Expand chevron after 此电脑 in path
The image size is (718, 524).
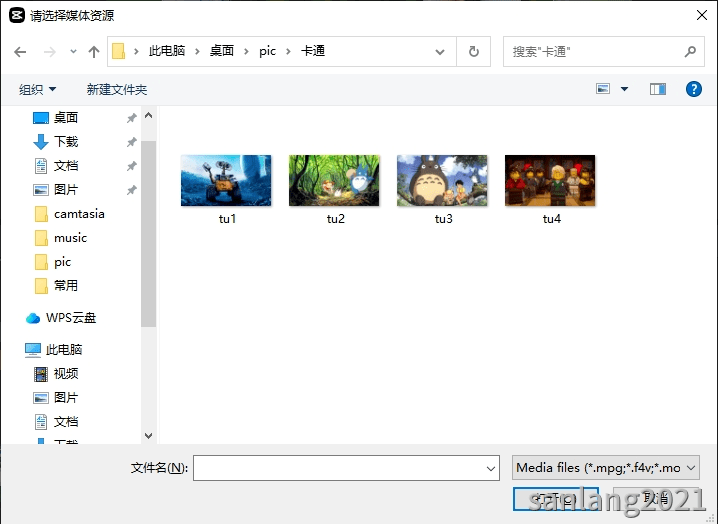197,52
